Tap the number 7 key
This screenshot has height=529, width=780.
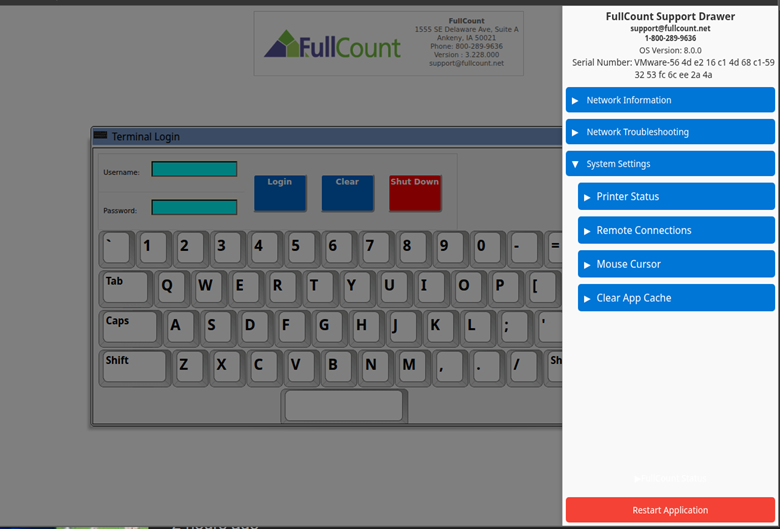[x=376, y=248]
